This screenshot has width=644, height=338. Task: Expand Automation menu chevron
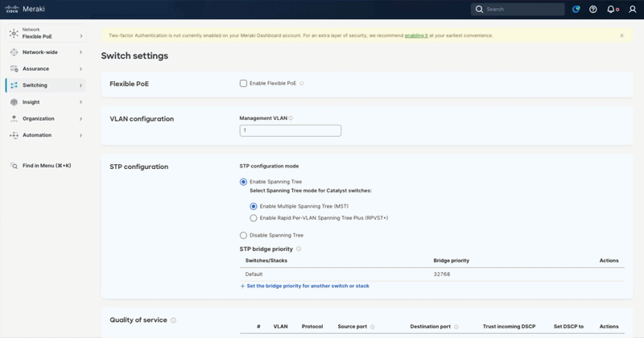[81, 135]
